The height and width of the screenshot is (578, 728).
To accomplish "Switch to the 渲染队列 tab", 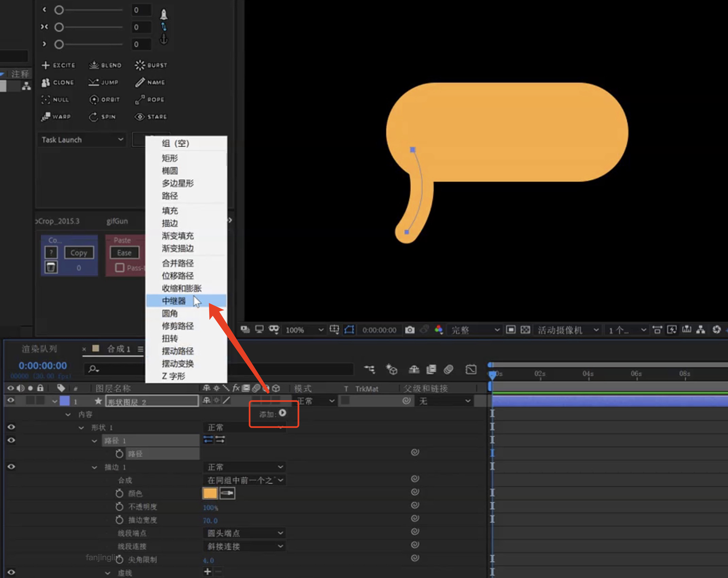I will (x=39, y=349).
